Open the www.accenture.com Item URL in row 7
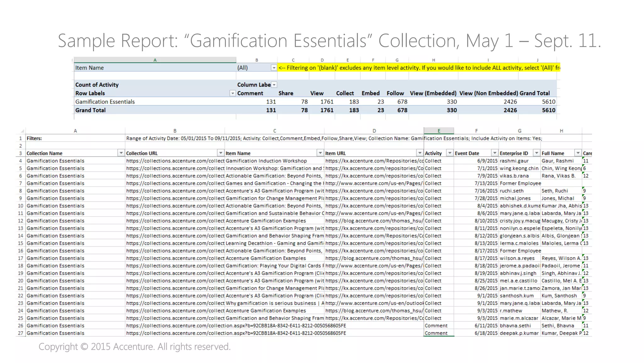This screenshot has width=644, height=363. pos(374,184)
